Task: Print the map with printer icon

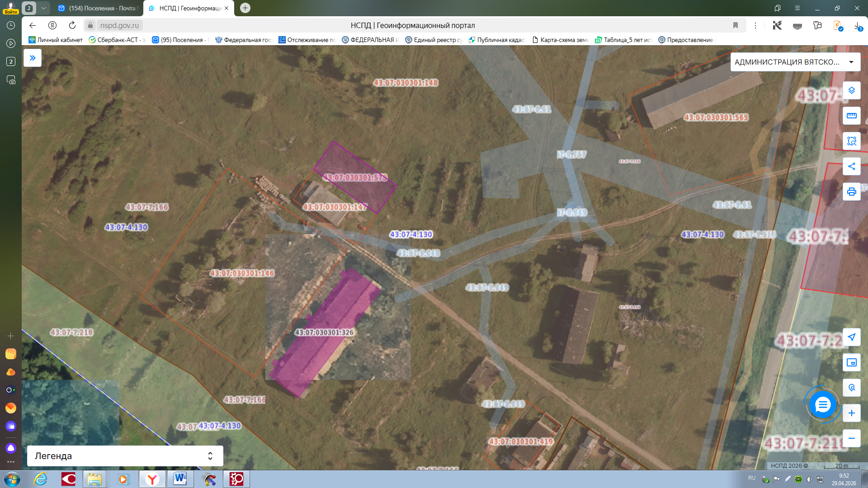Action: [851, 192]
